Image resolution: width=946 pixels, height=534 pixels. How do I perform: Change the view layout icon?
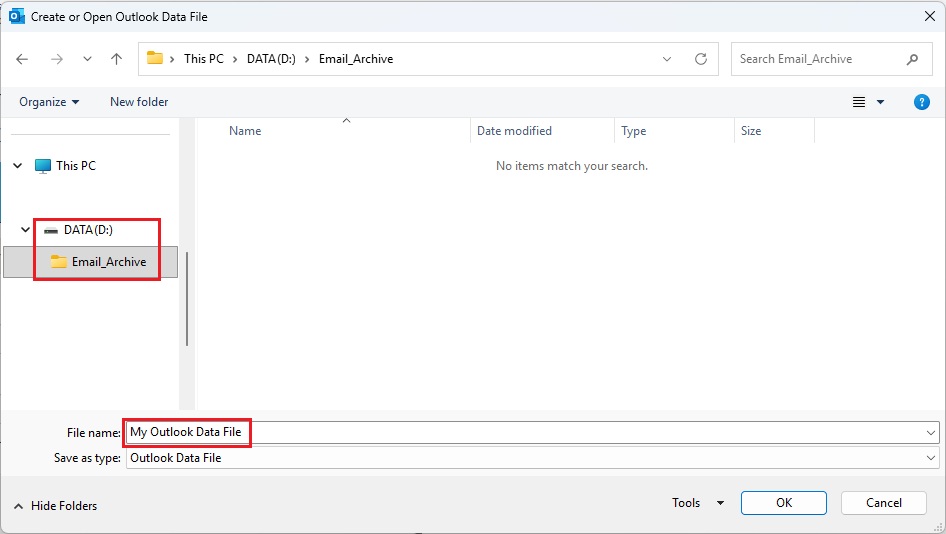click(859, 102)
